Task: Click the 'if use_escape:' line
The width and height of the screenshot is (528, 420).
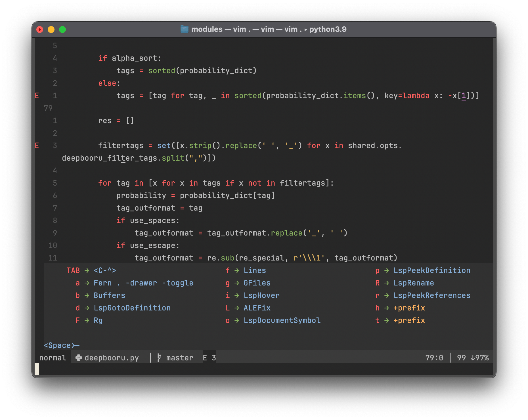Action: point(148,245)
